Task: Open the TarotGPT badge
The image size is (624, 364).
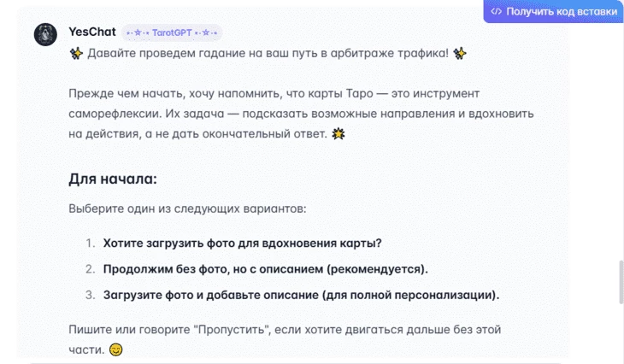Action: click(x=172, y=32)
